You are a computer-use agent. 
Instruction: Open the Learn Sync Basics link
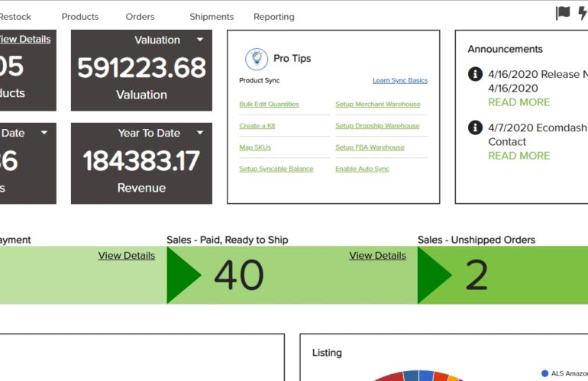pos(399,80)
